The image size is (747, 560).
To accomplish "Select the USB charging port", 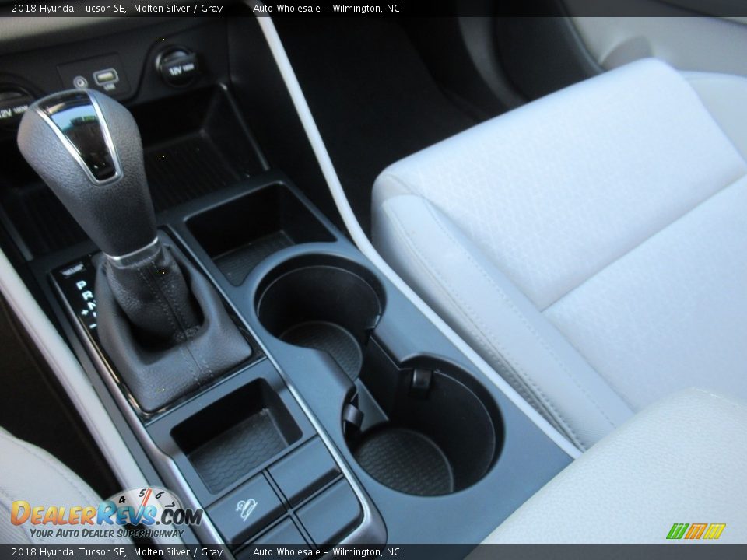I will pyautogui.click(x=105, y=75).
